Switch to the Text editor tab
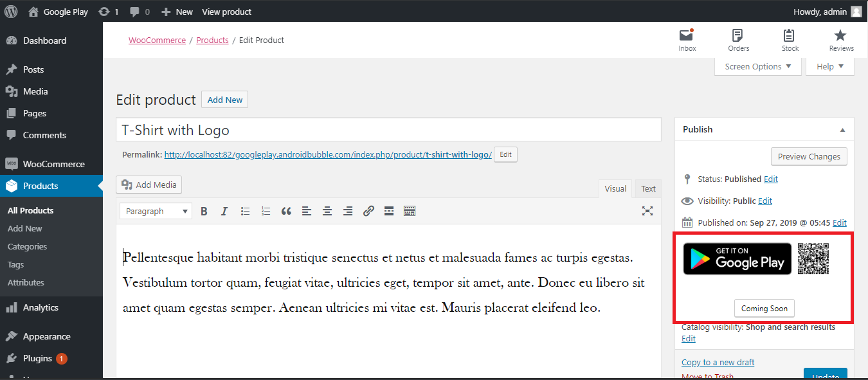 click(x=648, y=188)
